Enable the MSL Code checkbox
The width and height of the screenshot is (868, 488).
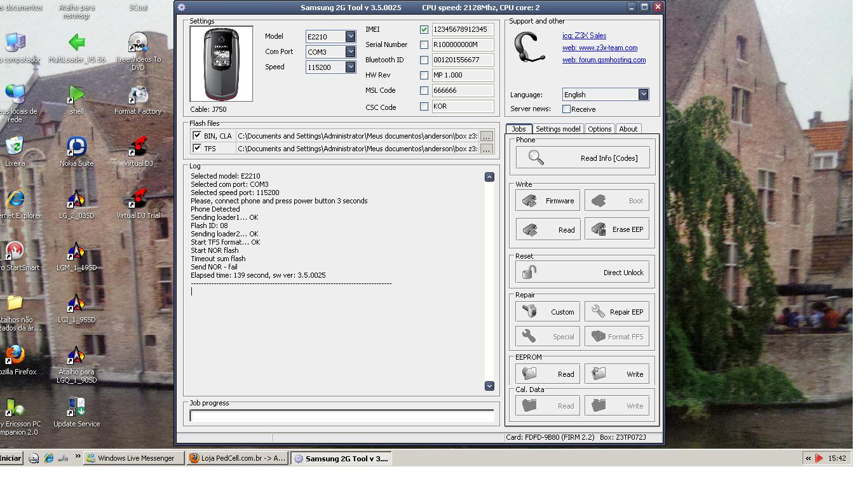click(424, 90)
